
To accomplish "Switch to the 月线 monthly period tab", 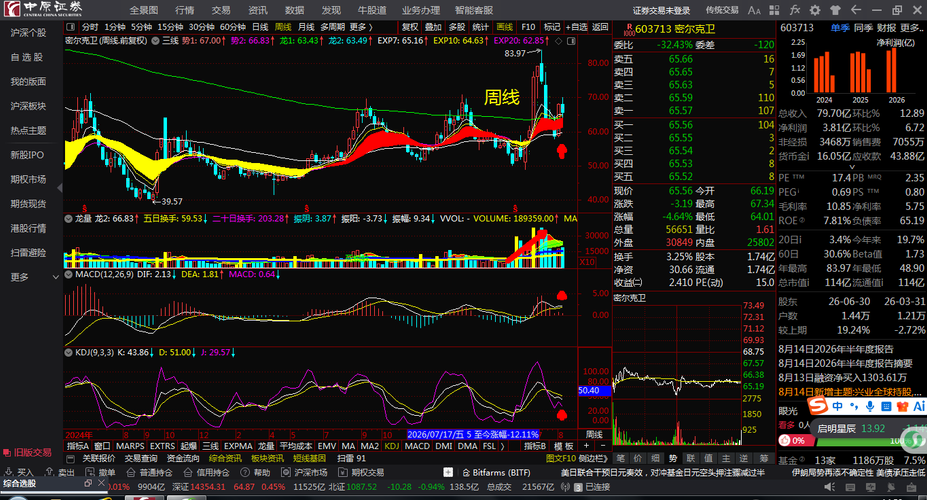I will [x=306, y=27].
